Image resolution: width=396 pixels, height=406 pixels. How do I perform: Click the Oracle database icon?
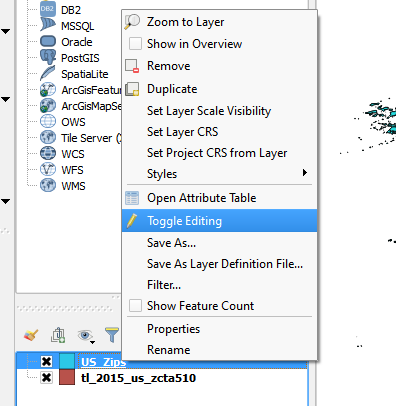coord(48,41)
